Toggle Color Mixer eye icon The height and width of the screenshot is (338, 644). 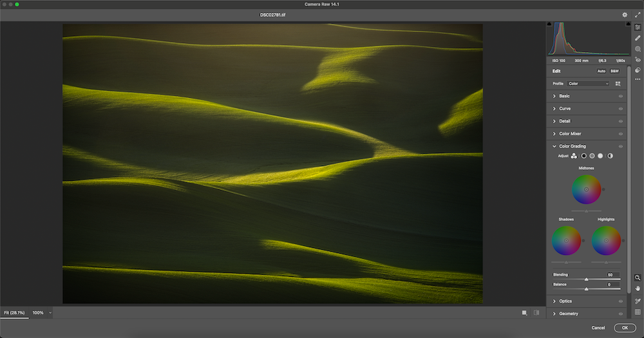[621, 134]
